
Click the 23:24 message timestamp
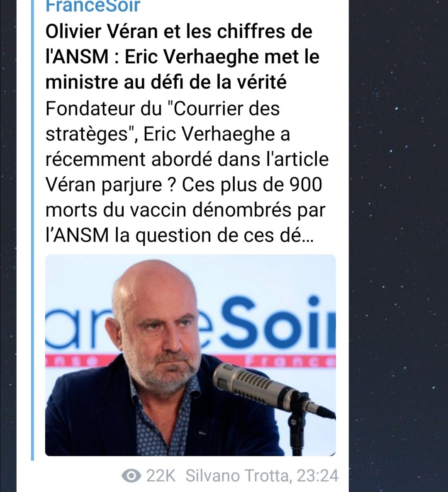pyautogui.click(x=318, y=476)
